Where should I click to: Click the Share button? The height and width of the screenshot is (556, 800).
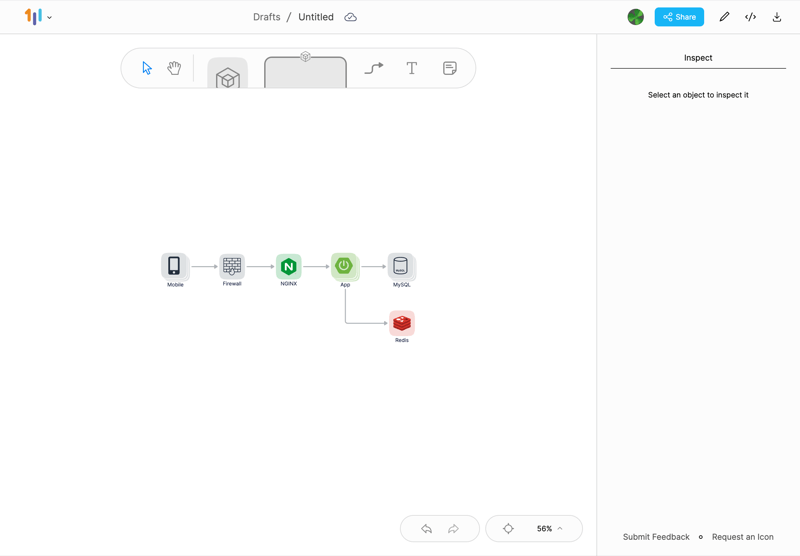point(679,17)
